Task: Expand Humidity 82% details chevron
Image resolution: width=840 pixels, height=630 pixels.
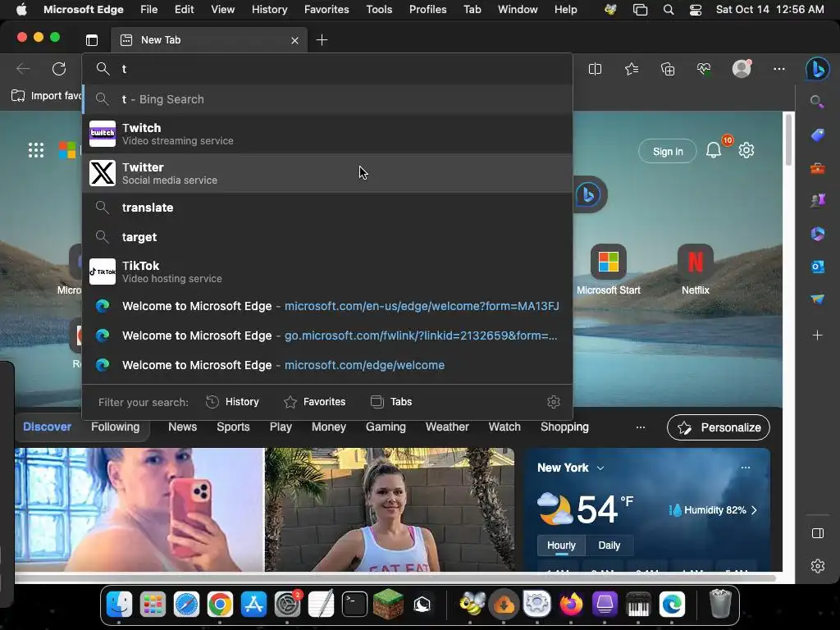Action: 754,510
